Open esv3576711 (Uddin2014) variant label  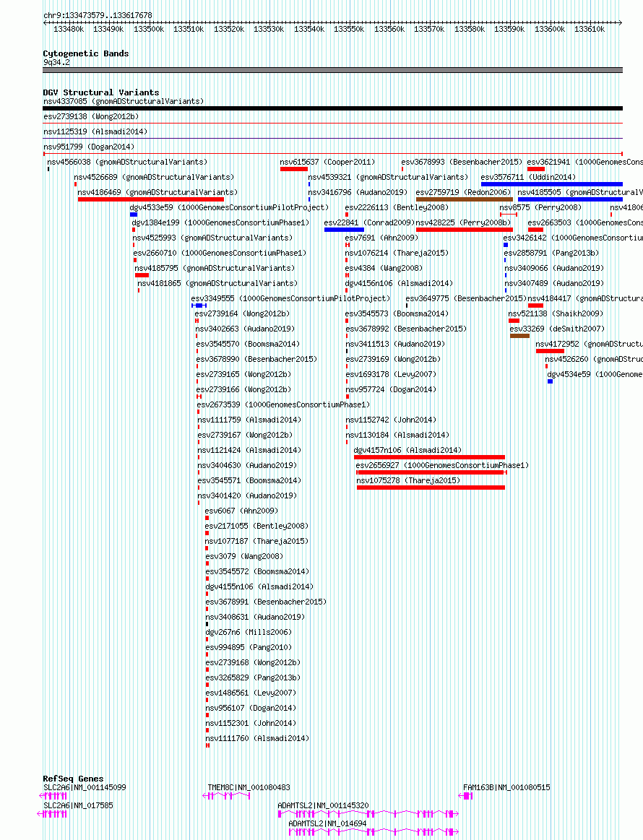coord(528,177)
